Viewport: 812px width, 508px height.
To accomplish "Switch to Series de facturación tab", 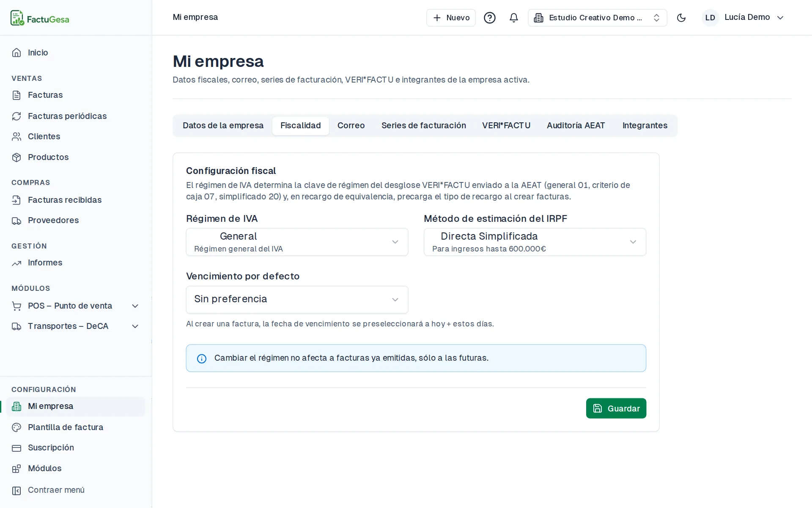I will (x=424, y=126).
